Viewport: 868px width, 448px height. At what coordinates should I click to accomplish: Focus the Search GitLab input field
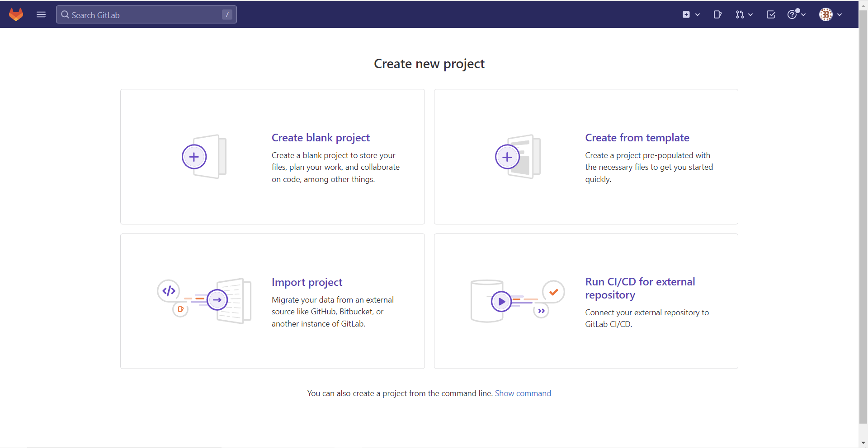146,14
